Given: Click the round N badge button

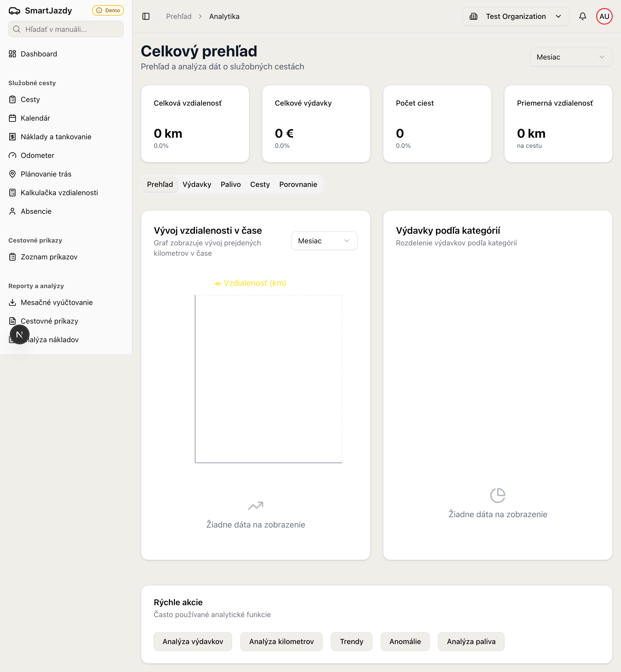Looking at the screenshot, I should [x=19, y=334].
